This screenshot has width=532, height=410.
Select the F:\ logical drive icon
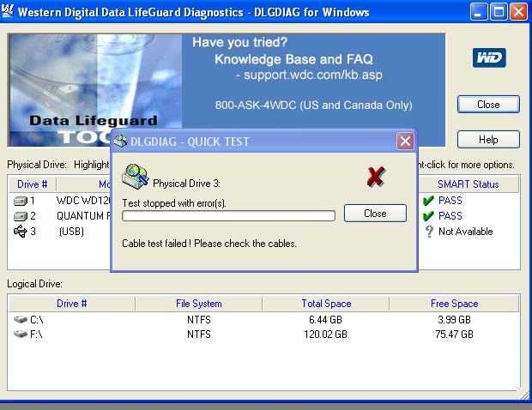[x=21, y=334]
